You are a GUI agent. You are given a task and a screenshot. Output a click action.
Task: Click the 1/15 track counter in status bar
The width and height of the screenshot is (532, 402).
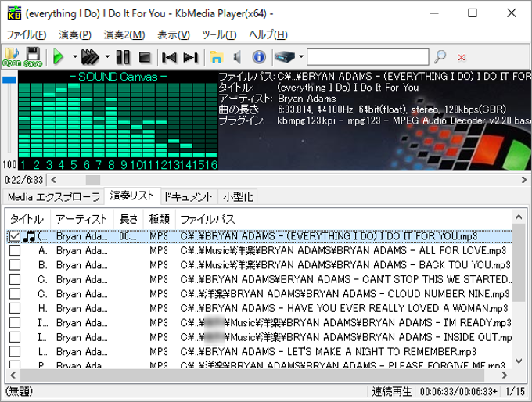(515, 392)
